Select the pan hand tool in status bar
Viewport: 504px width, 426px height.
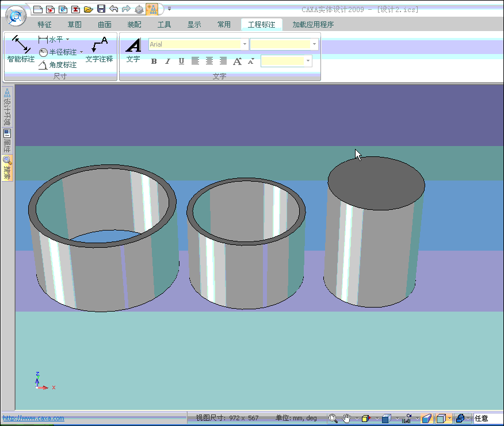click(x=347, y=419)
